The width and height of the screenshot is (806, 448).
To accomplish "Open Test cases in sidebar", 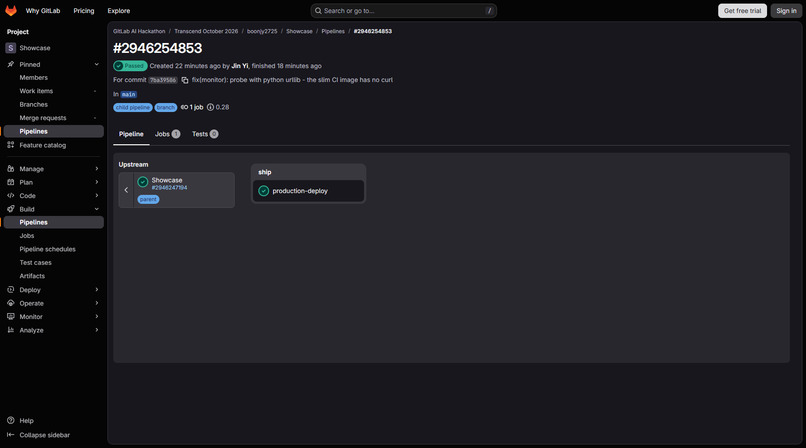I will (x=53, y=262).
